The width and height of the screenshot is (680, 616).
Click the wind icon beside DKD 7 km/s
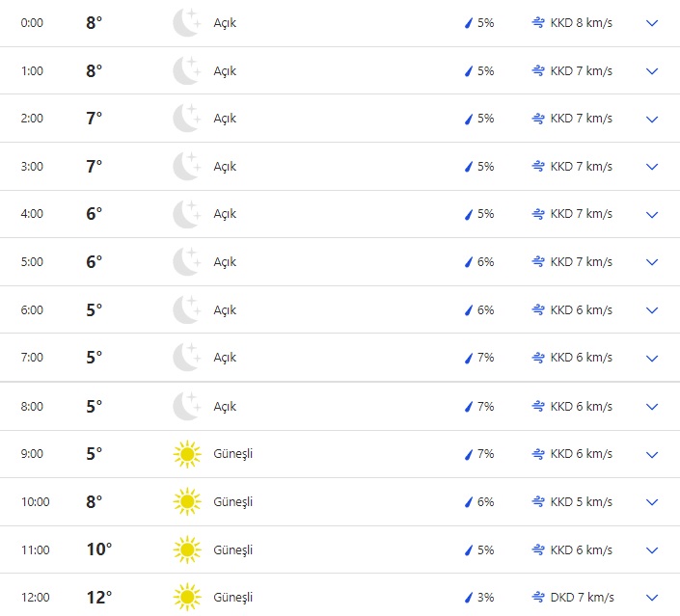538,598
